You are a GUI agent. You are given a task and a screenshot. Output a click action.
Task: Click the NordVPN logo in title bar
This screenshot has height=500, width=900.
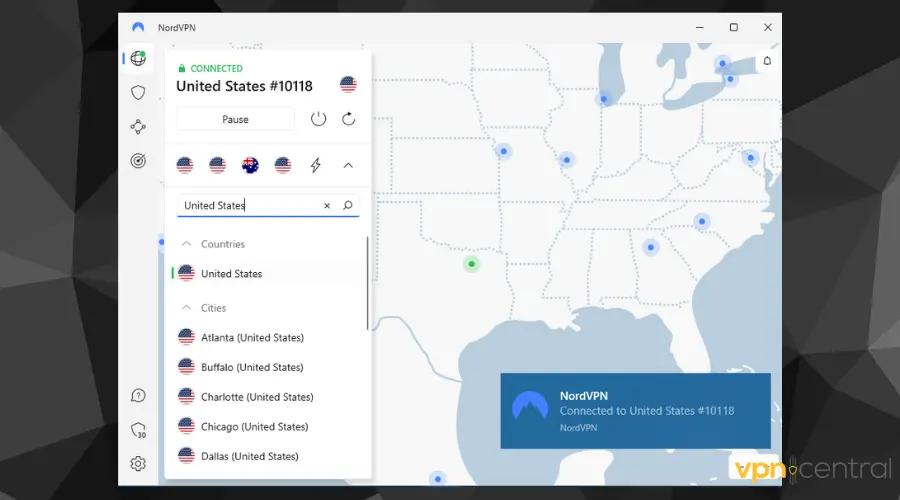pos(138,27)
